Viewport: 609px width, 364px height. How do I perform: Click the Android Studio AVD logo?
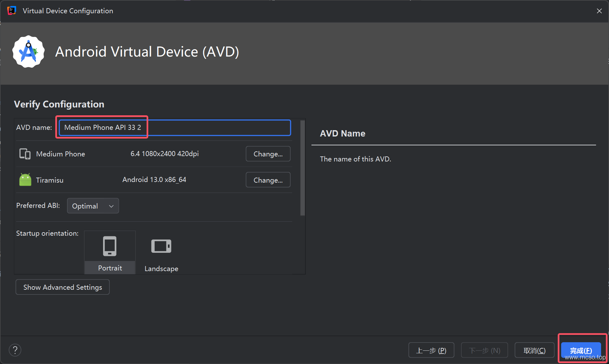pos(28,52)
